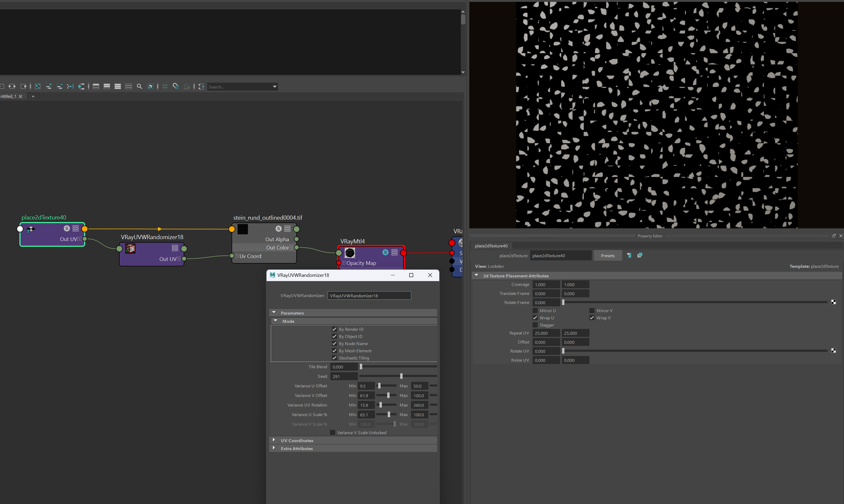The height and width of the screenshot is (504, 844).
Task: Enable Mirror U checkbox
Action: tap(535, 310)
